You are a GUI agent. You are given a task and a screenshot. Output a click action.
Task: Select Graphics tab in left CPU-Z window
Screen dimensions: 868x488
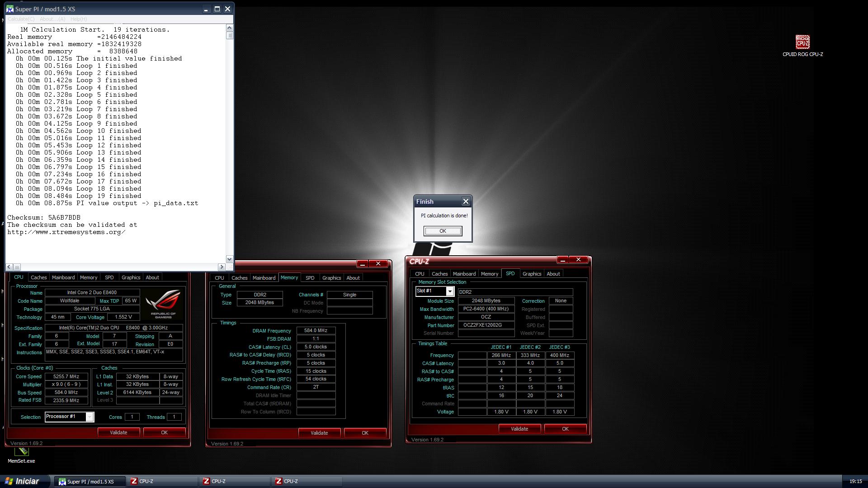131,277
